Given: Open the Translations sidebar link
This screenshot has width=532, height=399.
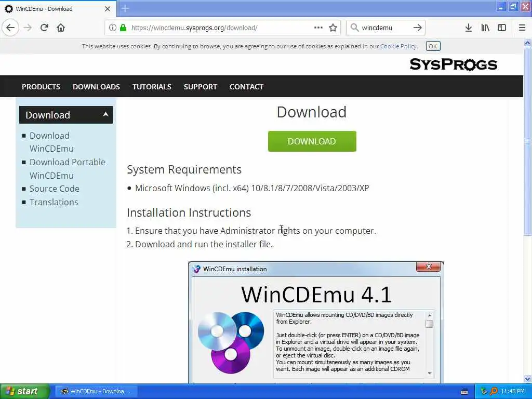Looking at the screenshot, I should tap(54, 202).
